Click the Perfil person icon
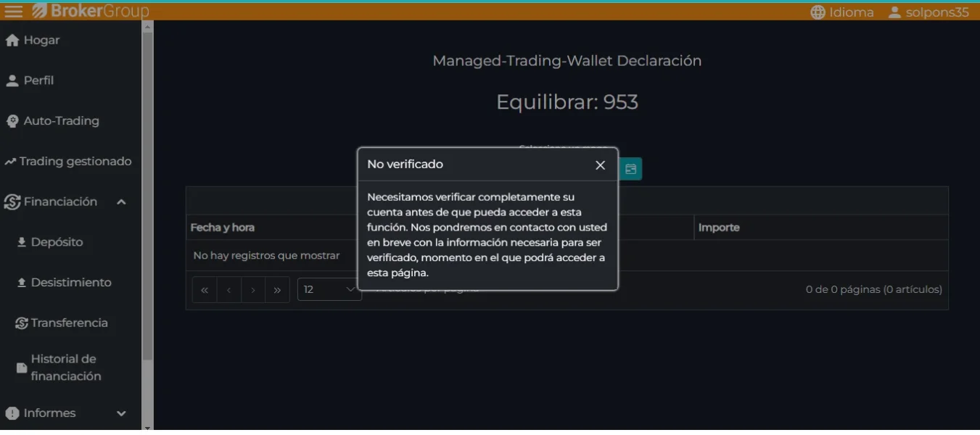The width and height of the screenshot is (980, 435). click(x=12, y=80)
